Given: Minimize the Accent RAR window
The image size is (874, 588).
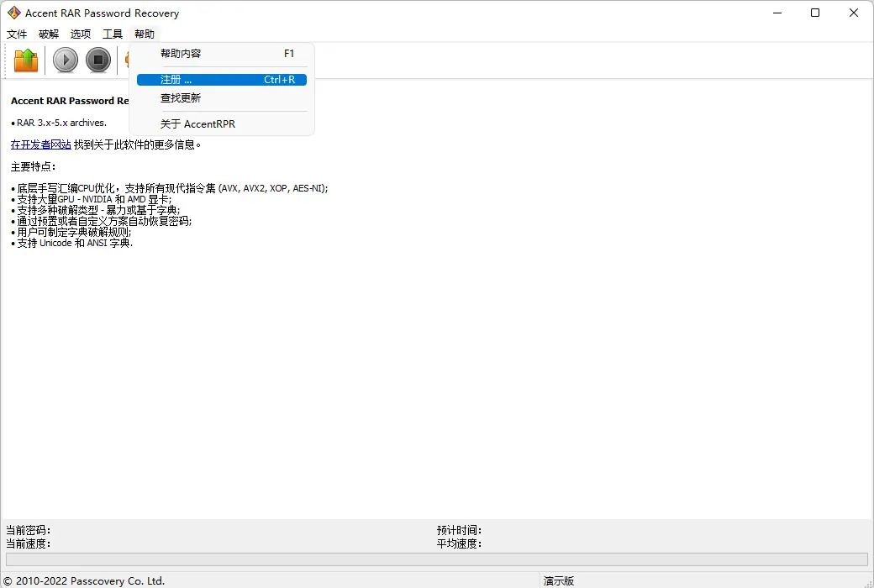Looking at the screenshot, I should 777,13.
